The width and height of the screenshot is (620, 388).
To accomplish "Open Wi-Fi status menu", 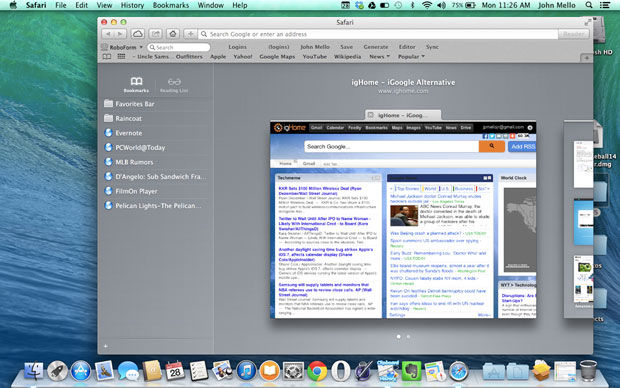I will [427, 5].
